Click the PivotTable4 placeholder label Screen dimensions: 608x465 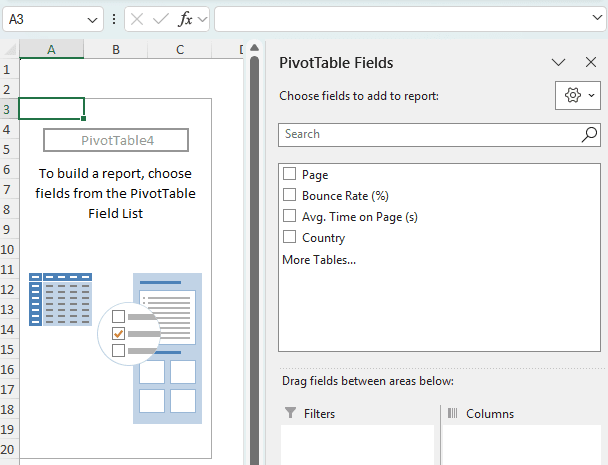click(116, 140)
